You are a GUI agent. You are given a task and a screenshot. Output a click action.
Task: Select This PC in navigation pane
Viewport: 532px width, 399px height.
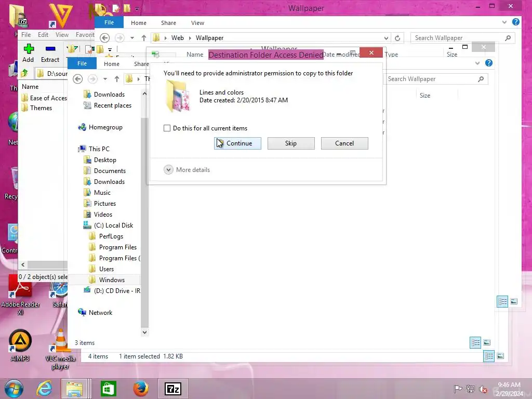[94, 149]
